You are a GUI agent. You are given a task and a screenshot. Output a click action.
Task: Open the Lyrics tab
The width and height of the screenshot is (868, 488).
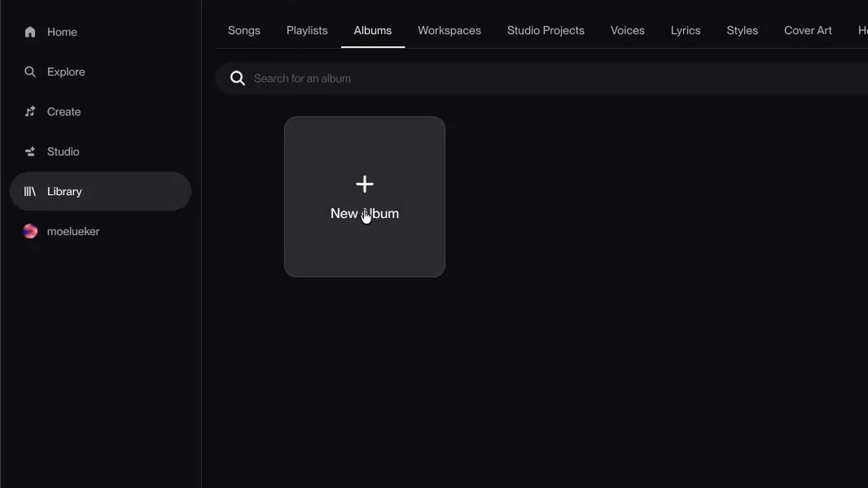pyautogui.click(x=686, y=30)
